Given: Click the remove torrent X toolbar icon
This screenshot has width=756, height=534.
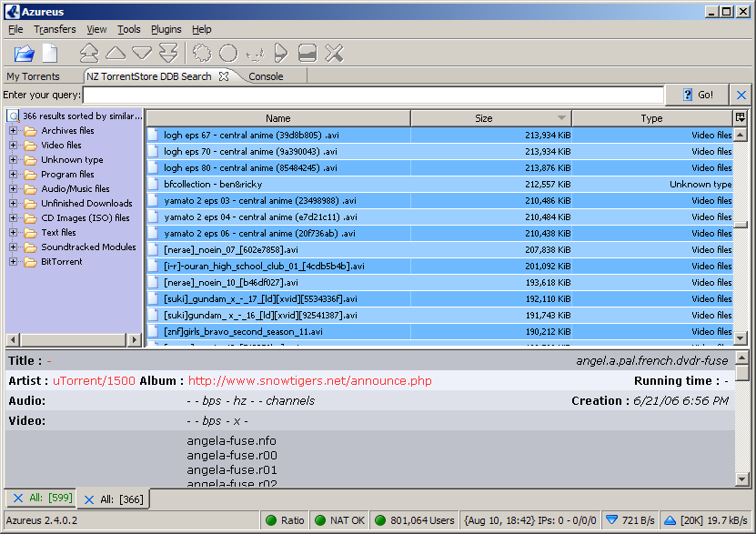Looking at the screenshot, I should pos(334,54).
